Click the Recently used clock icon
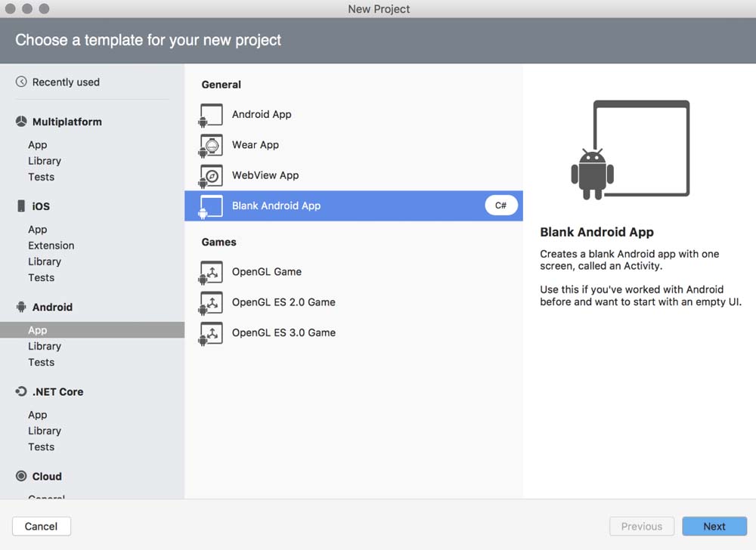756x550 pixels. pyautogui.click(x=21, y=82)
